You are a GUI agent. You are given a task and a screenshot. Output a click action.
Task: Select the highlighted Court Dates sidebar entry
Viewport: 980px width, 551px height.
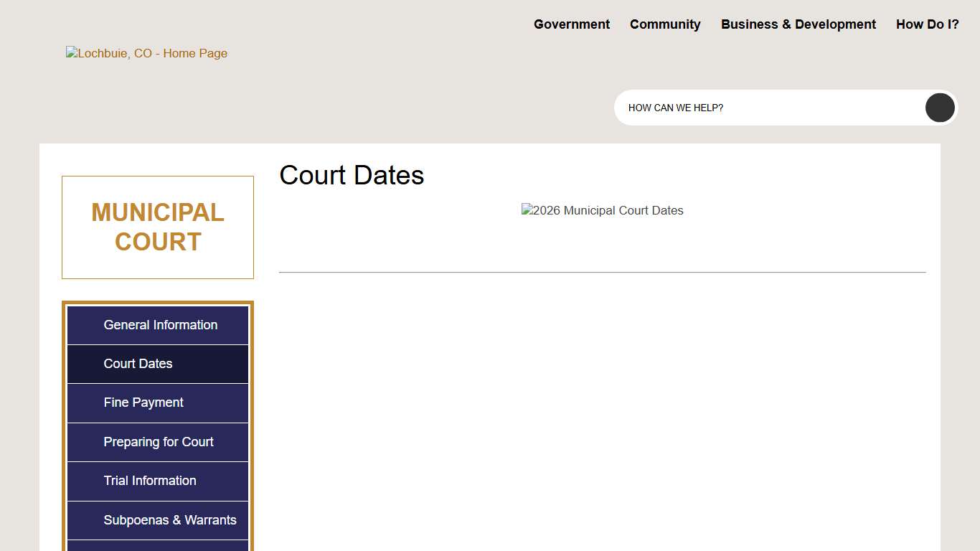click(x=138, y=364)
